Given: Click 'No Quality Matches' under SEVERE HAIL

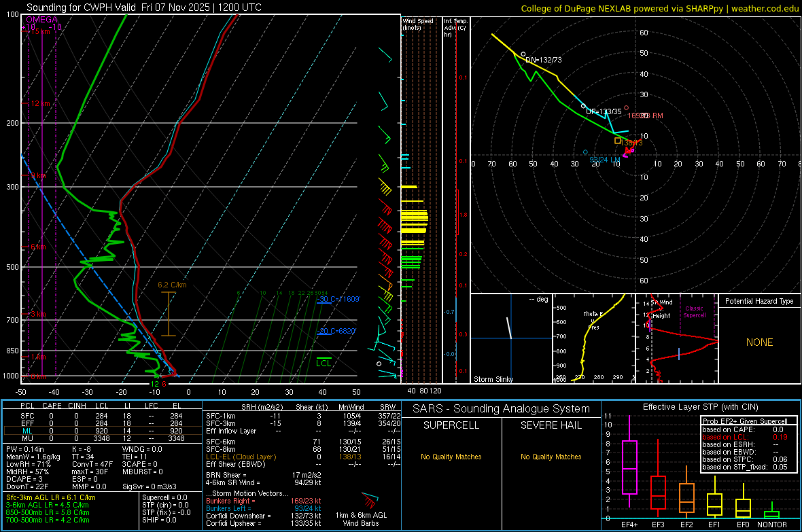Looking at the screenshot, I should point(551,457).
